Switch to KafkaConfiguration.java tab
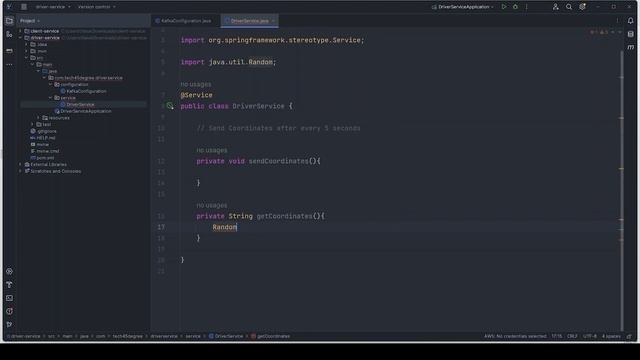This screenshot has width=640, height=360. (x=183, y=21)
